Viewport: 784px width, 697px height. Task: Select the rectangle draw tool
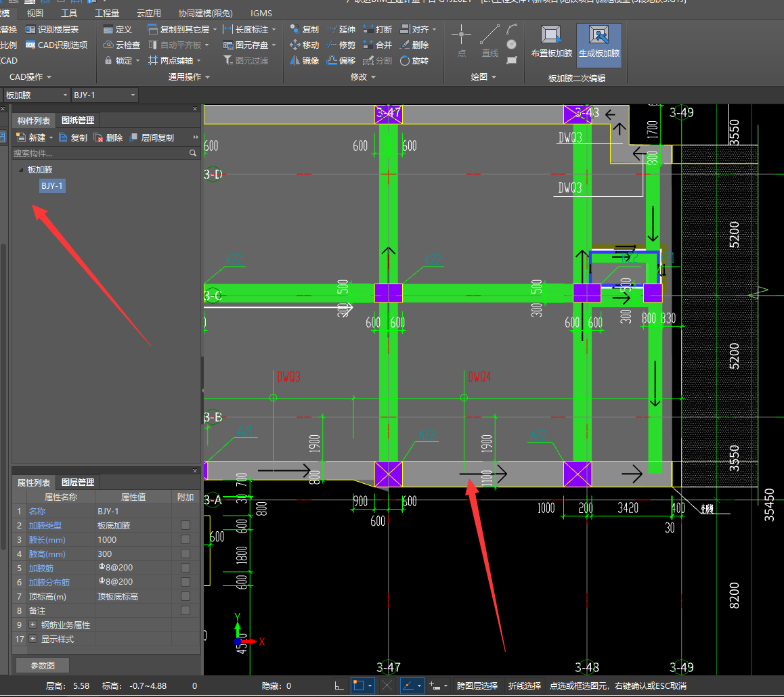[x=512, y=60]
